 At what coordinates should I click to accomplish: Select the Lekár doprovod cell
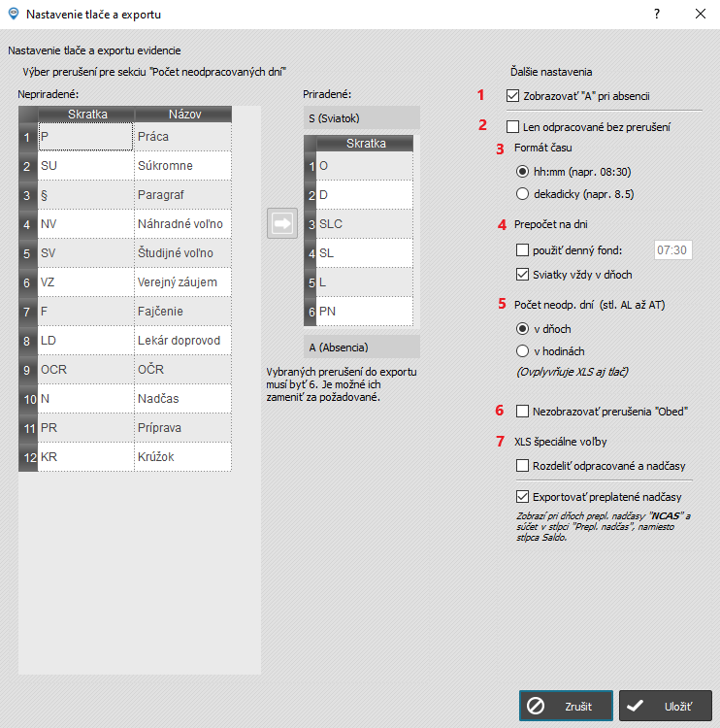[x=182, y=341]
